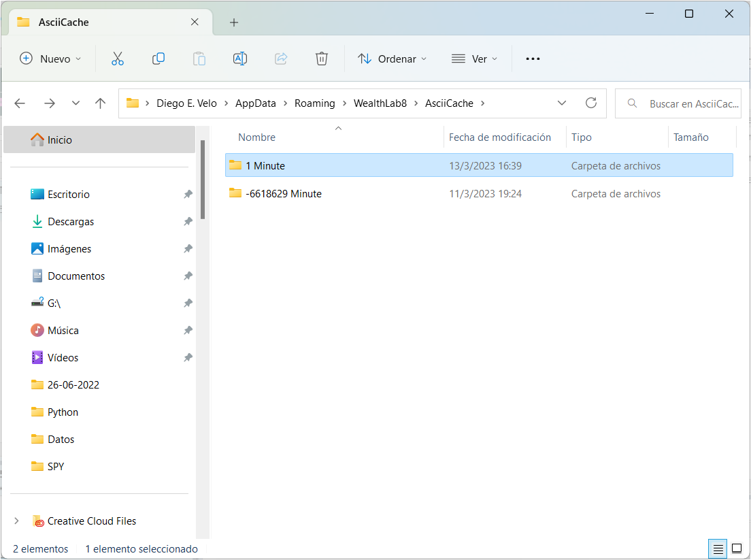
Task: Navigate back to previous folder
Action: pos(20,103)
